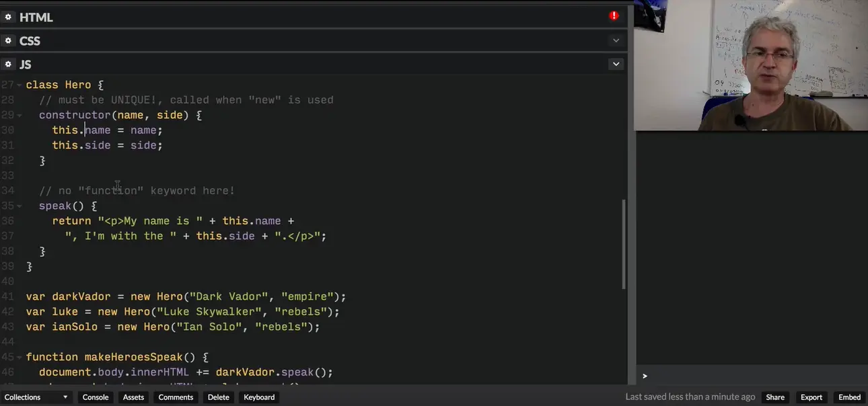
Task: Select the CSS editor panel title
Action: (x=30, y=41)
